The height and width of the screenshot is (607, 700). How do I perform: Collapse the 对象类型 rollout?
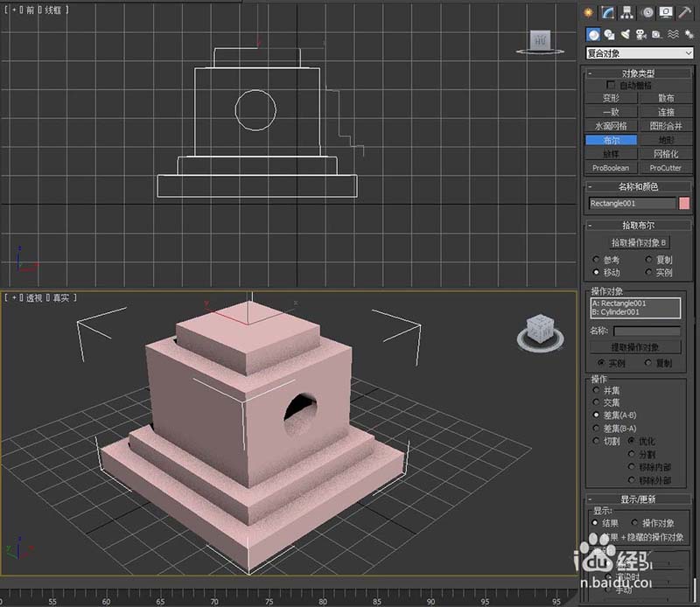click(x=639, y=73)
